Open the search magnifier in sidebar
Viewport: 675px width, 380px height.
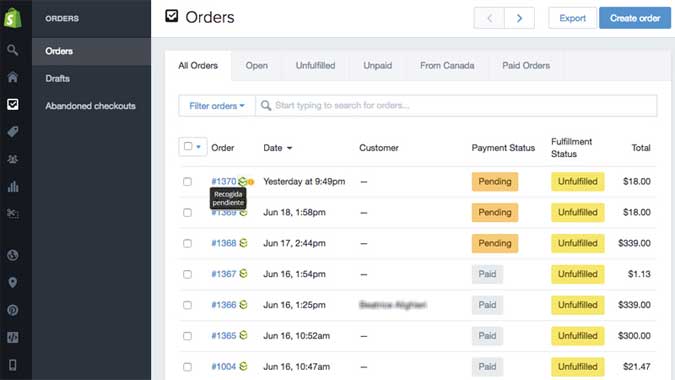[12, 50]
